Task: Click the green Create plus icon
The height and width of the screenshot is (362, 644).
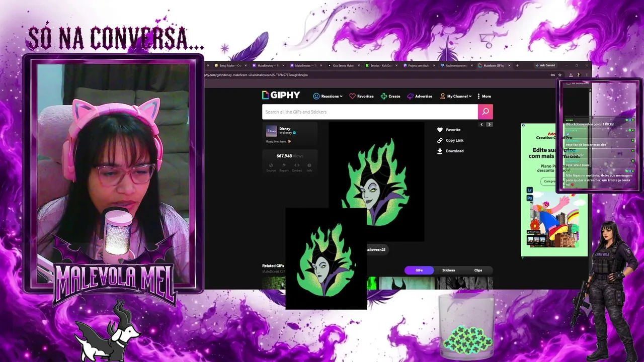Action: 384,96
